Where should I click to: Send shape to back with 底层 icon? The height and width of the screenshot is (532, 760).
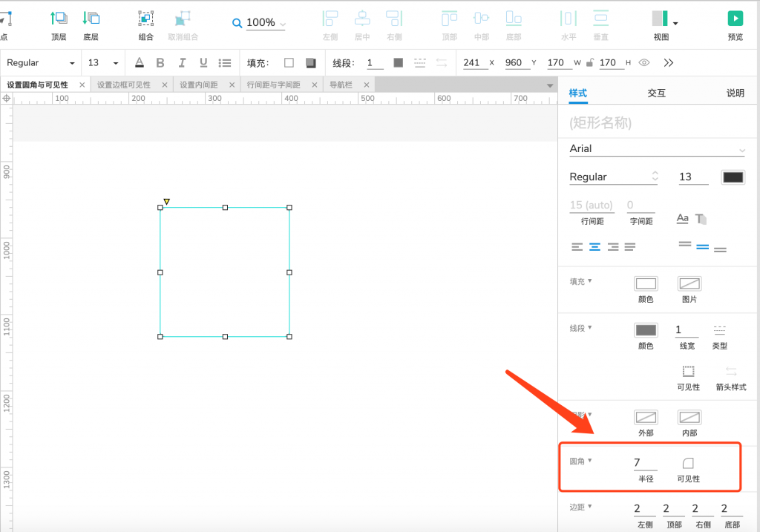[x=91, y=19]
